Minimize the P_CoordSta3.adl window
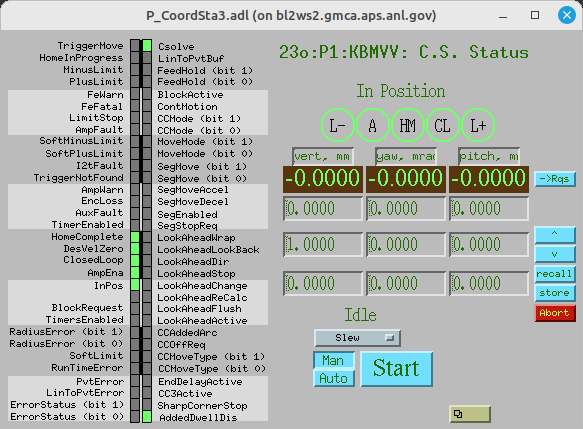This screenshot has width=583, height=429. 503,16
